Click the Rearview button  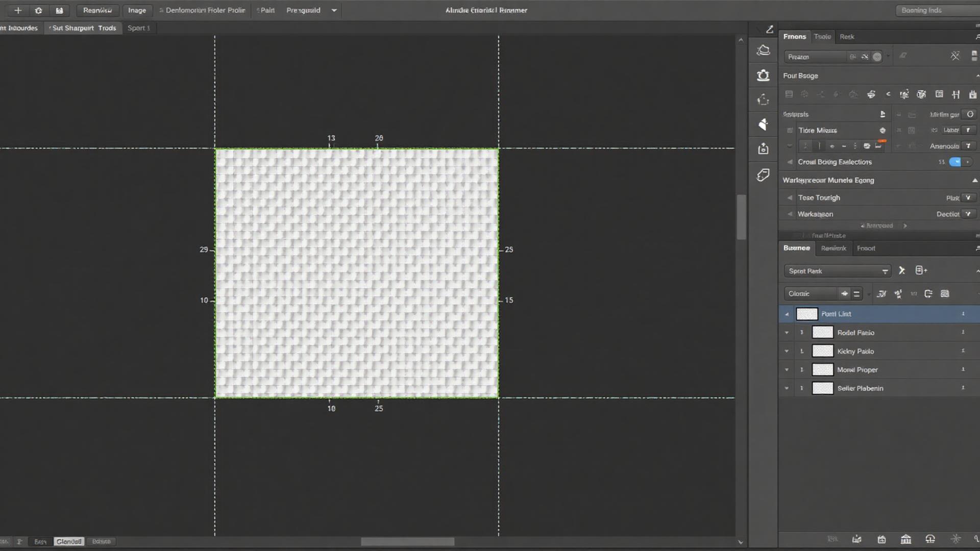tap(97, 10)
